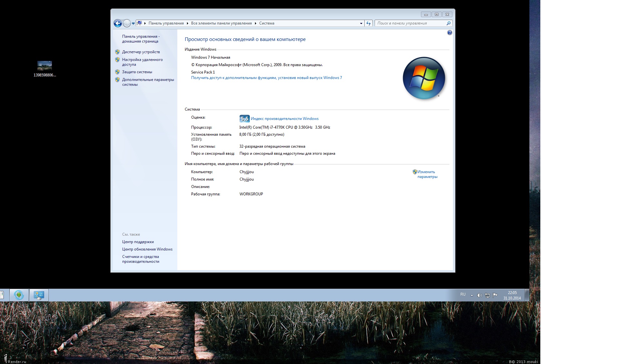Click shield icon beside 'Дополнительные параметры системы'
619x364 pixels.
[117, 80]
